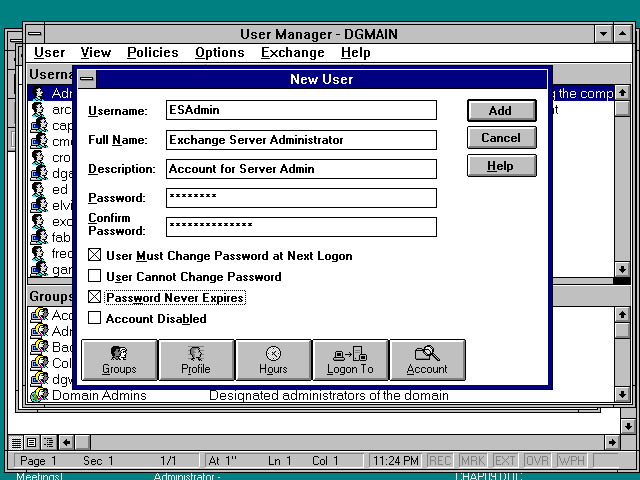Click the EXT indicator in status bar
This screenshot has width=640, height=480.
505,461
